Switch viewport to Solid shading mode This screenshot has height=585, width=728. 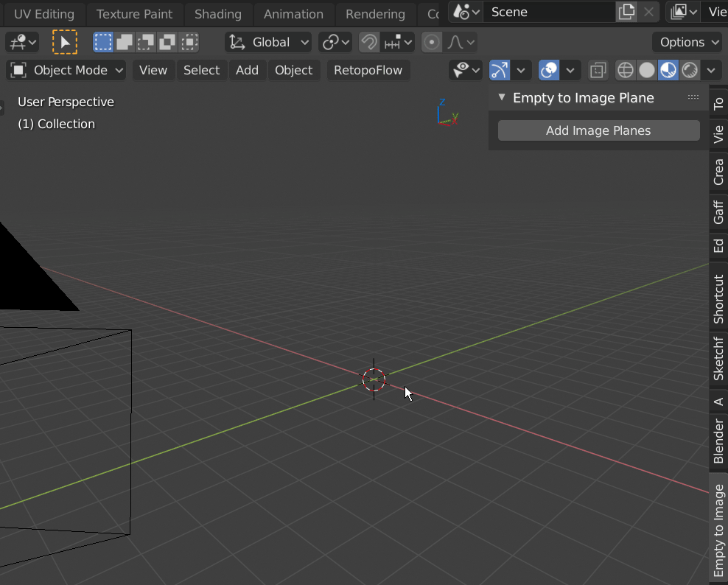coord(645,70)
